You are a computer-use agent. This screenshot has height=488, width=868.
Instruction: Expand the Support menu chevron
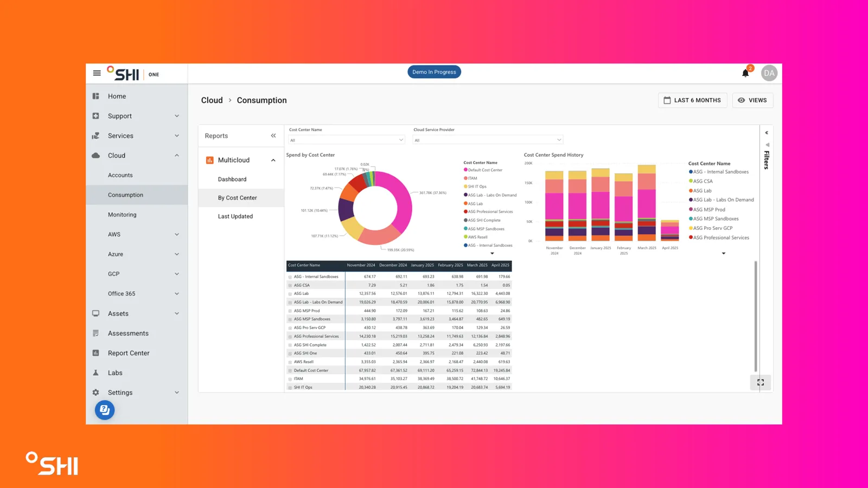(177, 116)
